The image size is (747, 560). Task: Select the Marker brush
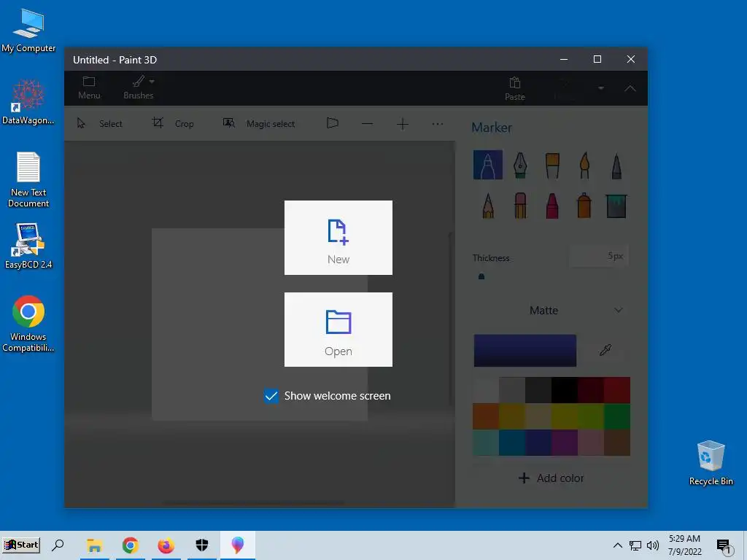pyautogui.click(x=488, y=165)
